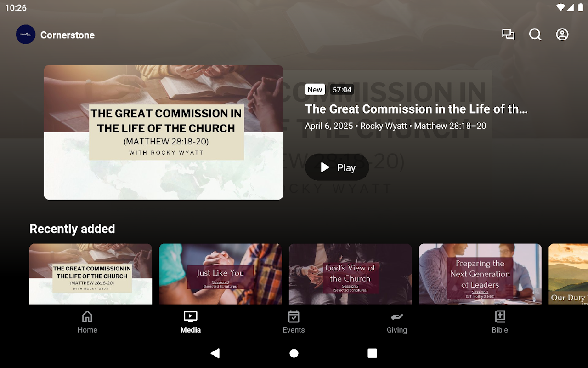Screen dimensions: 588x368
Task: Open the Events calendar tab
Action: coord(294,322)
